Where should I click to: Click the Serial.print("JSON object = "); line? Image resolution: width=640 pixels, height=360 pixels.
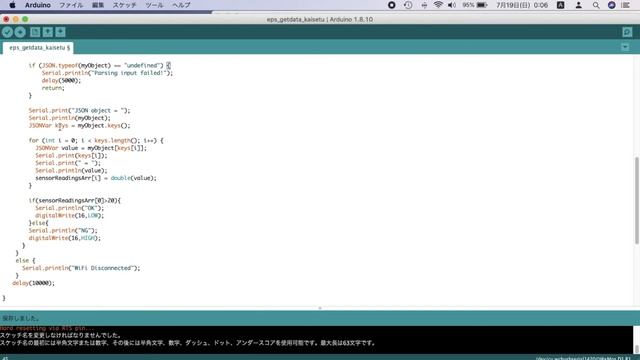(79, 111)
